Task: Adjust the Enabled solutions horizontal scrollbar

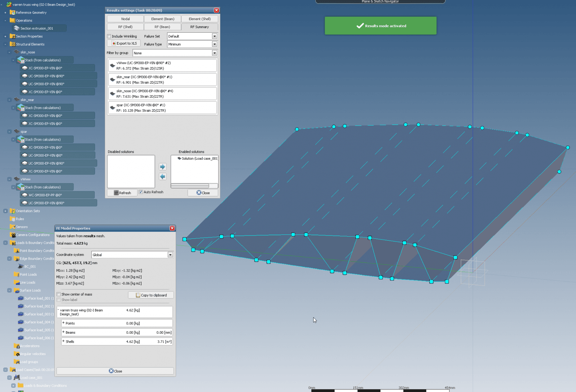Action: pos(190,186)
